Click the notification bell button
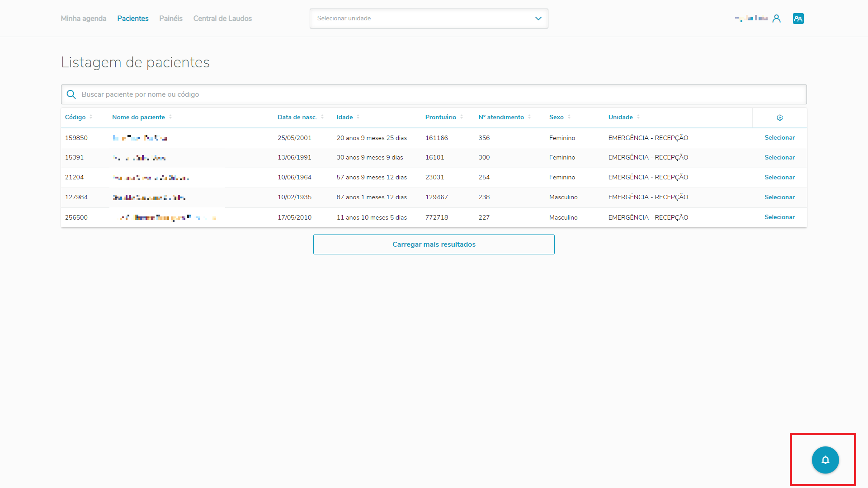This screenshot has width=868, height=488. [825, 460]
